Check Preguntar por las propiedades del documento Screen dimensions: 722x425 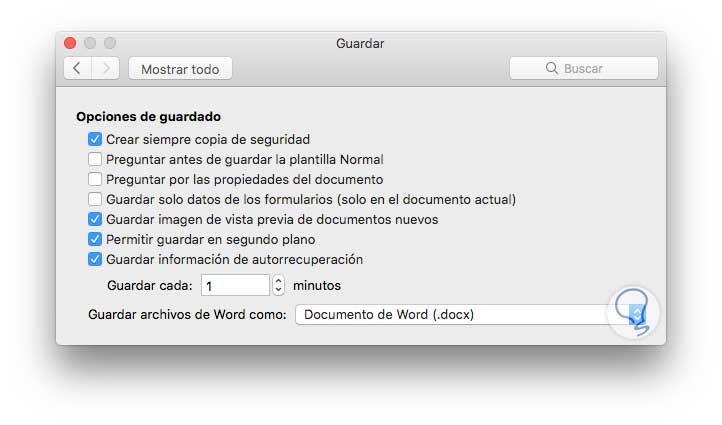[x=95, y=179]
